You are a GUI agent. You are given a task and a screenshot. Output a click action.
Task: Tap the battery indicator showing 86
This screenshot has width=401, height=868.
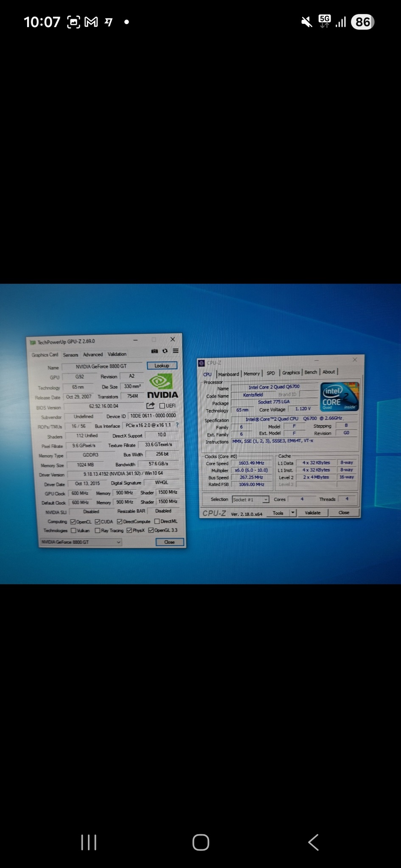click(x=363, y=22)
